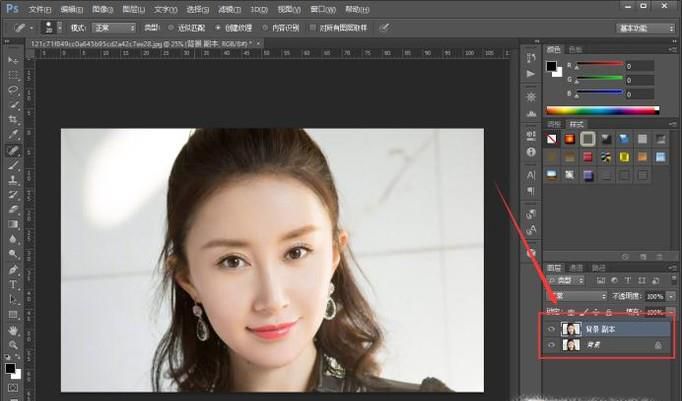
Task: Select the History Brush tool
Action: pyautogui.click(x=13, y=194)
